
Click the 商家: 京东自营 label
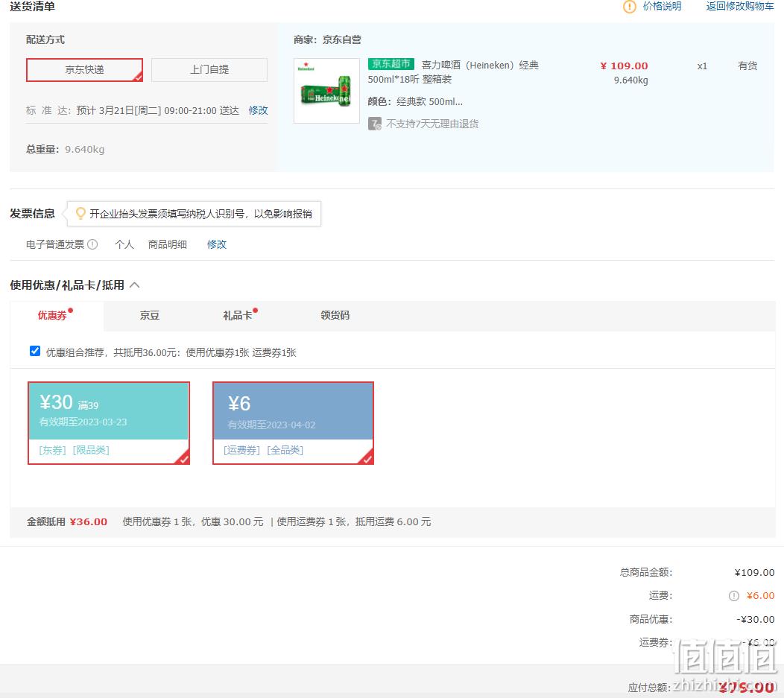tap(327, 39)
